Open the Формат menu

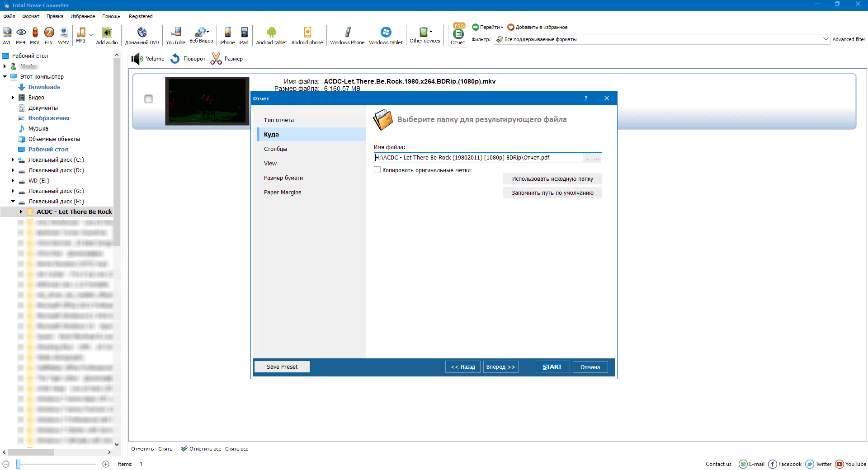(31, 16)
